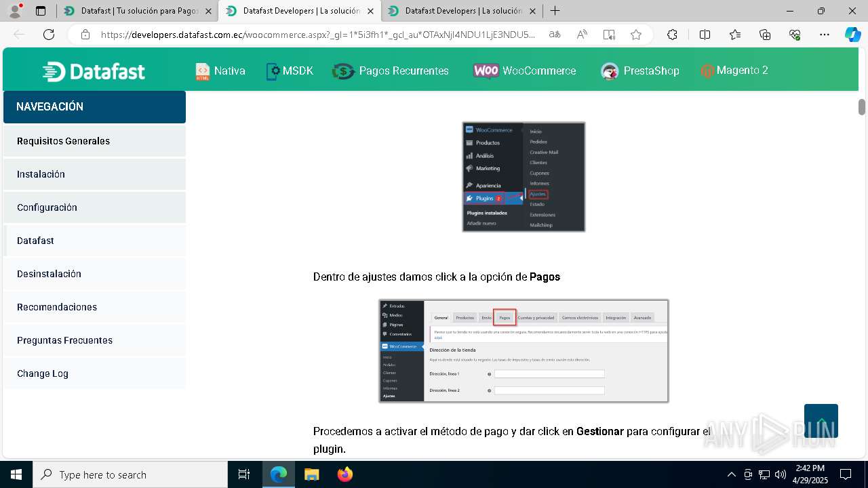Image resolution: width=868 pixels, height=488 pixels.
Task: Open the collections icon
Action: (765, 35)
